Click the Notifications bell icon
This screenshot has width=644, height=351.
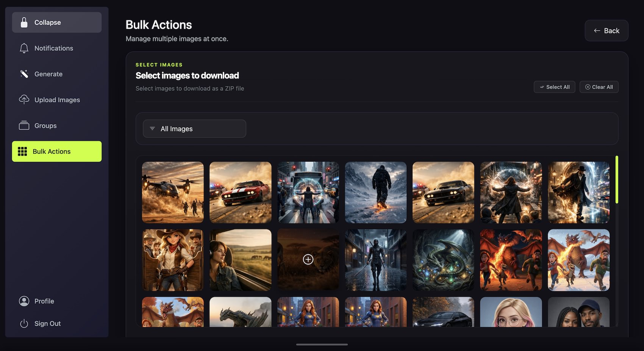[24, 48]
